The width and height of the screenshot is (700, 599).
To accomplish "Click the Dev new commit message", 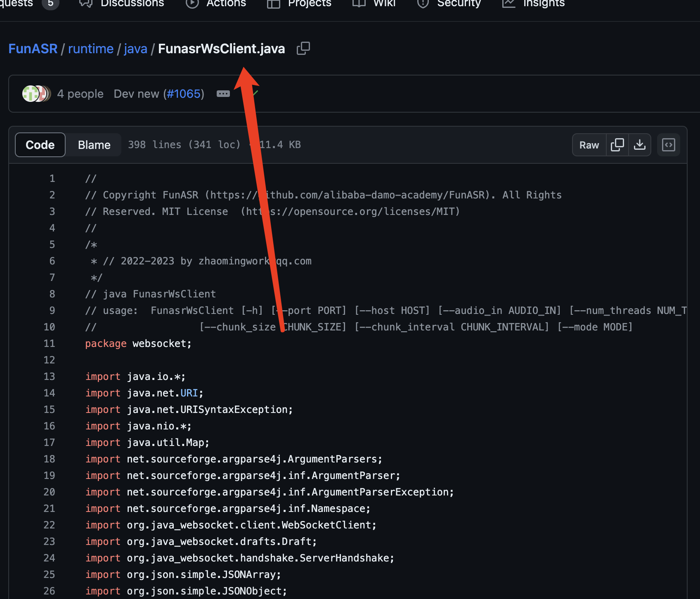I will (x=136, y=94).
